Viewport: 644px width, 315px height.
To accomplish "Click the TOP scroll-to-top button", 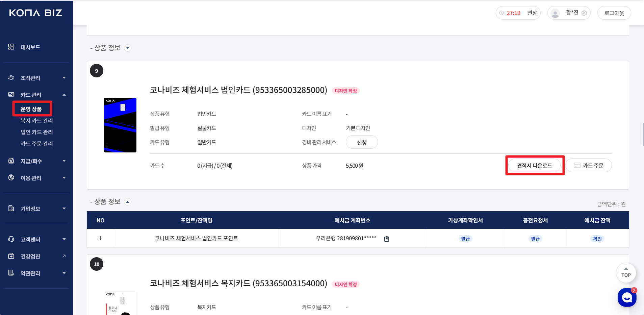I will (x=626, y=273).
